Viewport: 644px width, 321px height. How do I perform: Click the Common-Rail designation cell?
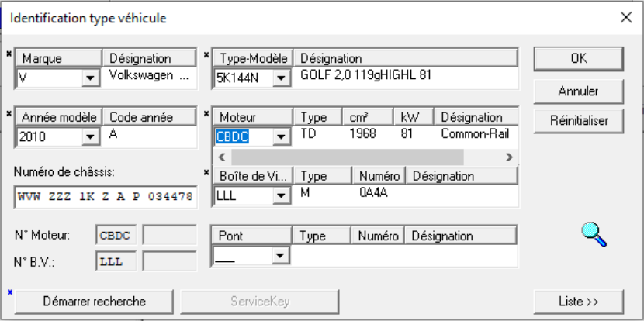[475, 134]
